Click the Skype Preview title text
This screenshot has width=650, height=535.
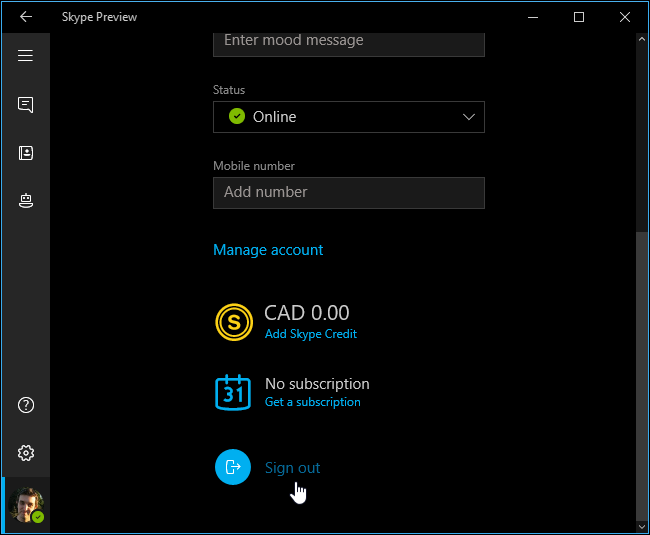click(99, 17)
